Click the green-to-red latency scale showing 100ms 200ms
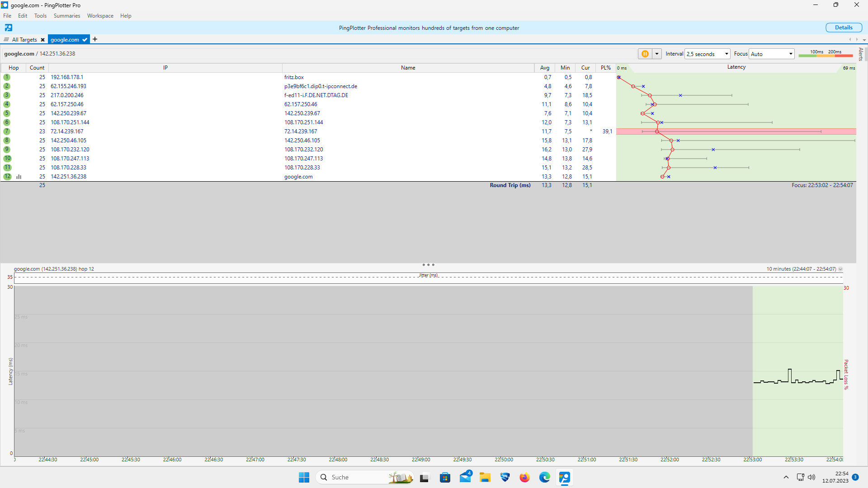This screenshot has width=868, height=488. click(x=826, y=55)
